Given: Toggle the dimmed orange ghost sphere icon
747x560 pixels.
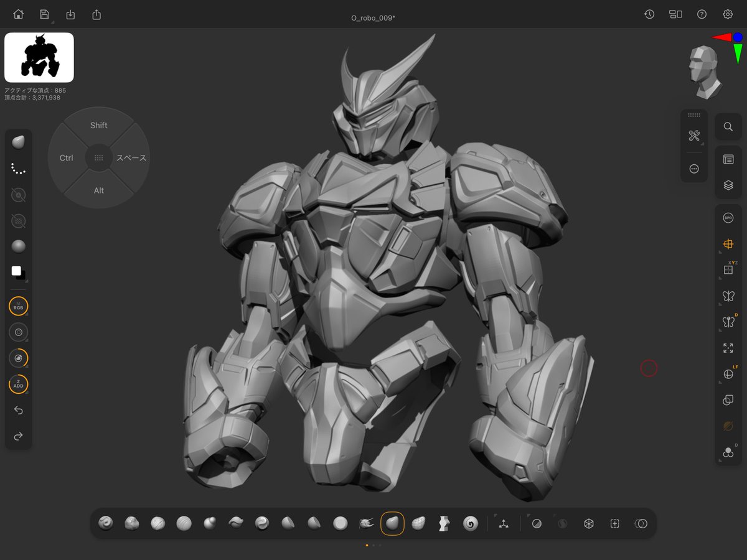Looking at the screenshot, I should click(x=728, y=426).
